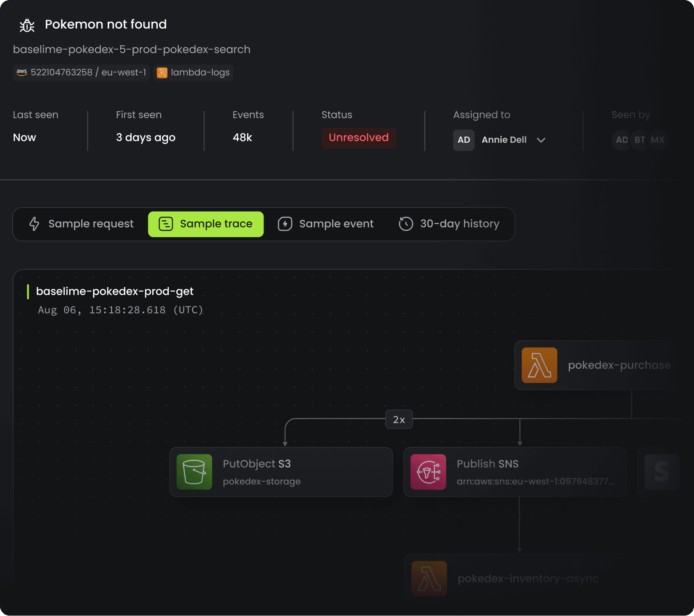694x616 pixels.
Task: Expand the Assigned to chevron dropdown
Action: tap(541, 140)
